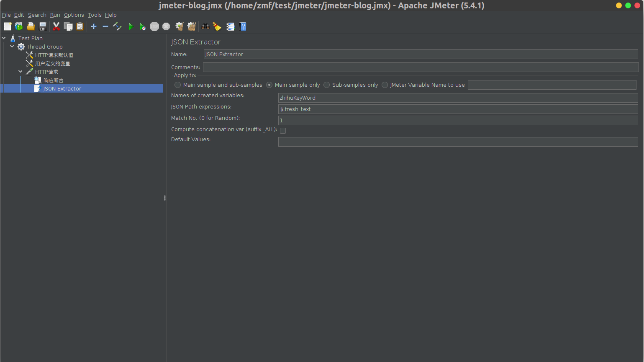The image size is (644, 362).
Task: Open the Tools menu
Action: 95,15
